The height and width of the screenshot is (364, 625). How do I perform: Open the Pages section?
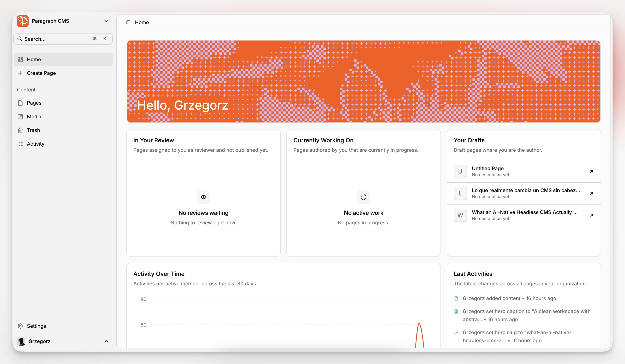(x=63, y=103)
